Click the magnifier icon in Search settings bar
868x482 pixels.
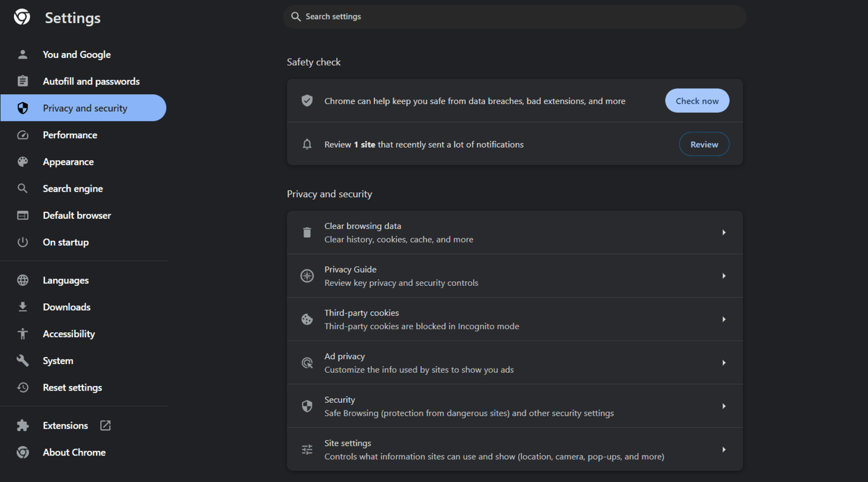coord(296,16)
